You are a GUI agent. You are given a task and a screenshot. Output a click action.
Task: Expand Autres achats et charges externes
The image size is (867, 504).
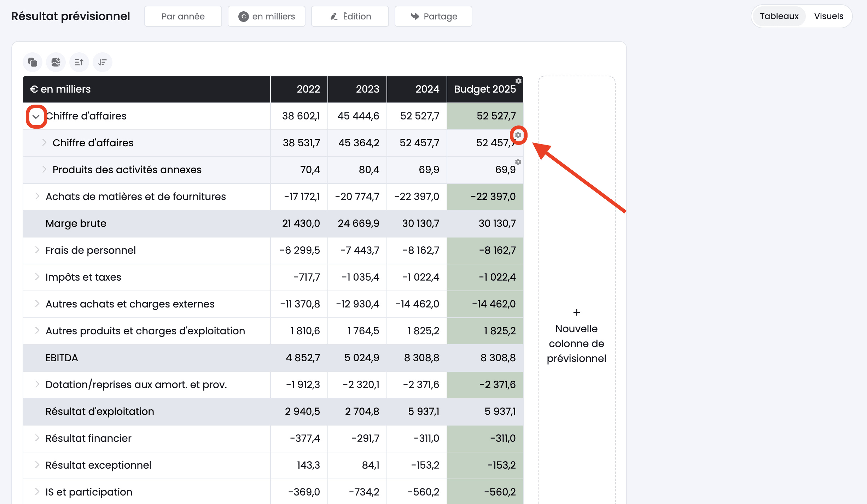point(37,304)
